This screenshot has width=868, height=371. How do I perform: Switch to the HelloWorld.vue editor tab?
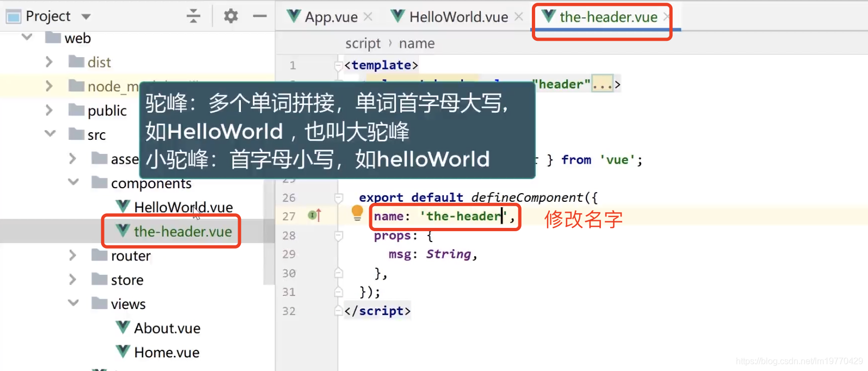point(458,17)
